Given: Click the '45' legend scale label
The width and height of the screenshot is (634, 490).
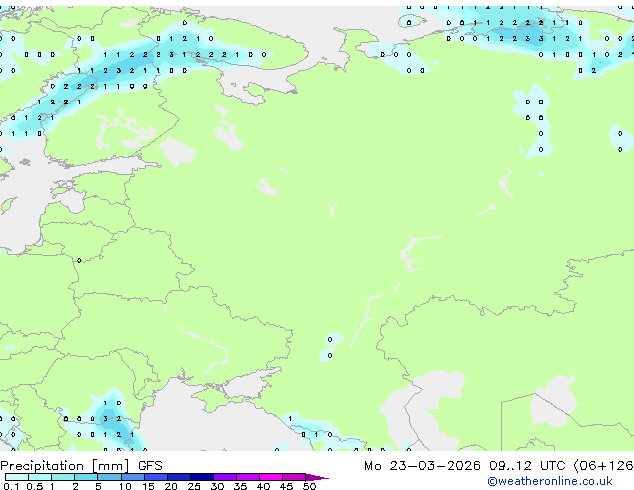Looking at the screenshot, I should [x=286, y=486].
